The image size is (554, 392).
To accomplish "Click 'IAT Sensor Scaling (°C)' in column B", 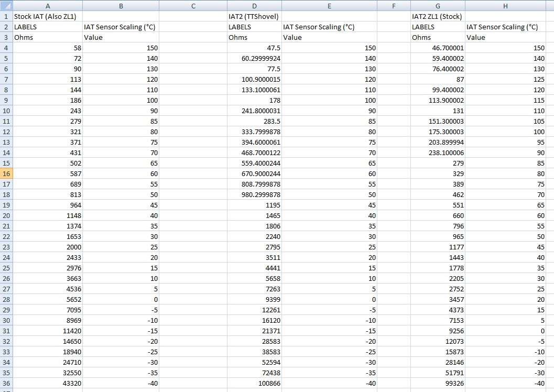I will [120, 27].
